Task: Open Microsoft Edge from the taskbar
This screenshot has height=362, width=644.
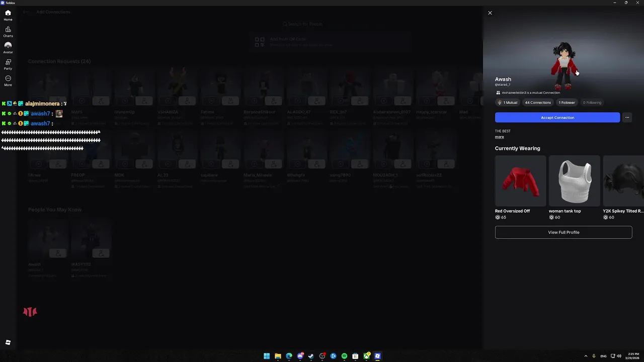Action: click(289, 356)
